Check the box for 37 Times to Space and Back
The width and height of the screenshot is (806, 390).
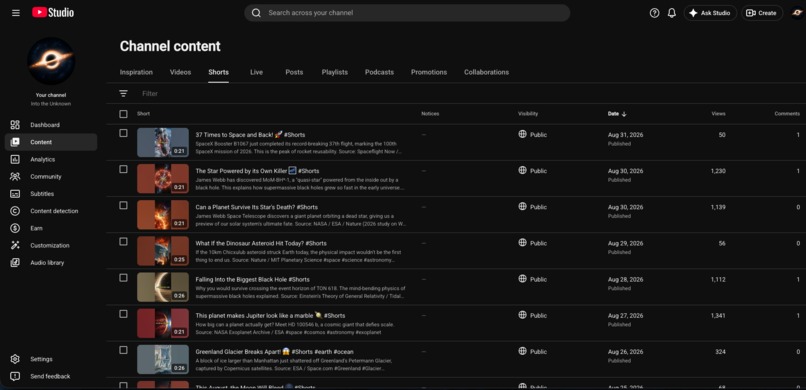pos(123,133)
